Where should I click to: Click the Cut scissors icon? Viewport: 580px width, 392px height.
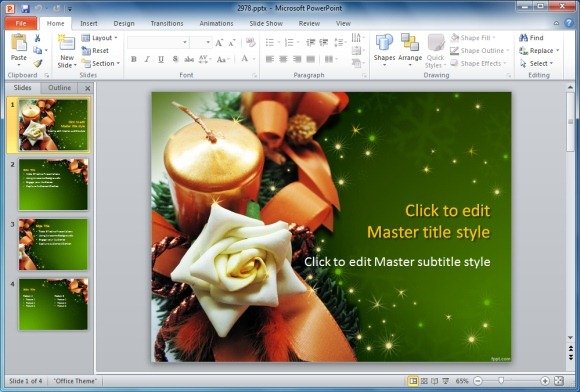point(37,38)
